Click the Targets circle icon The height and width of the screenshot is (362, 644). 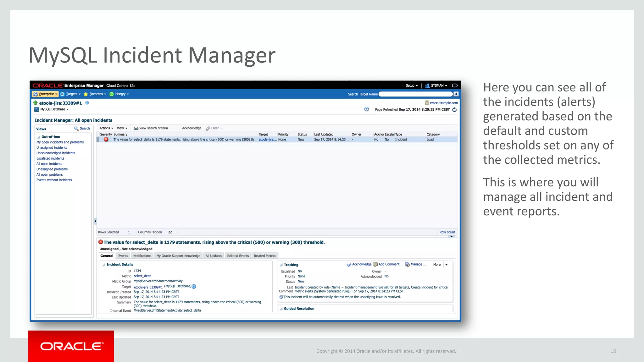(62, 94)
